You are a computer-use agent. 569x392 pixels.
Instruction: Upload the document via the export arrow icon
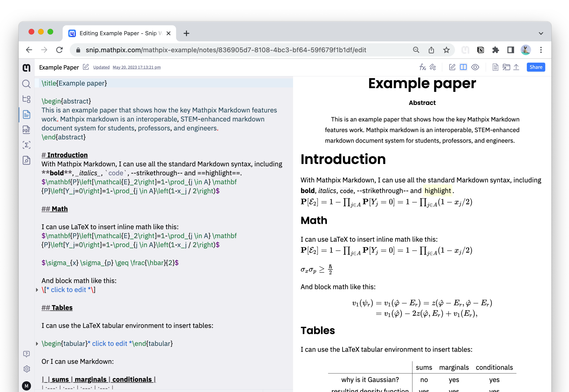tap(516, 67)
